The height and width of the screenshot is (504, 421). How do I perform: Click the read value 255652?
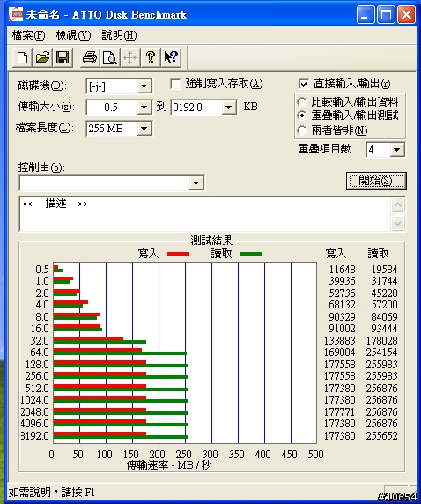pyautogui.click(x=382, y=436)
